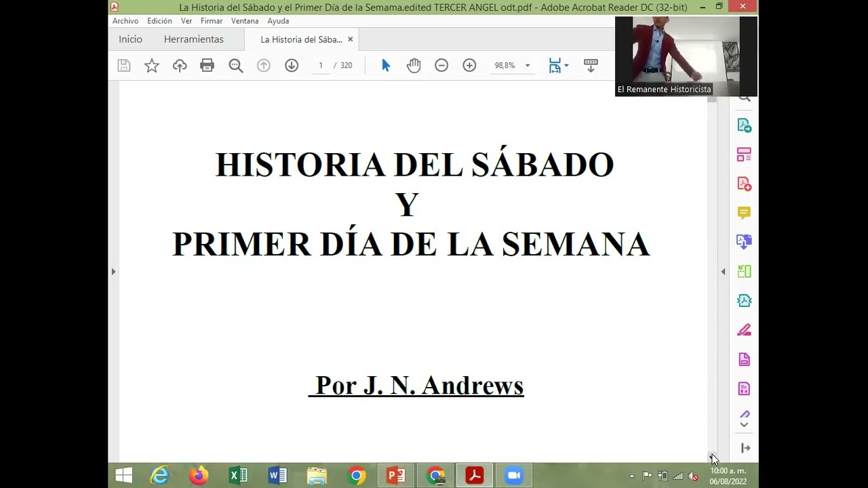868x488 pixels.
Task: Launch Internet Explorer from taskbar
Action: (x=160, y=476)
